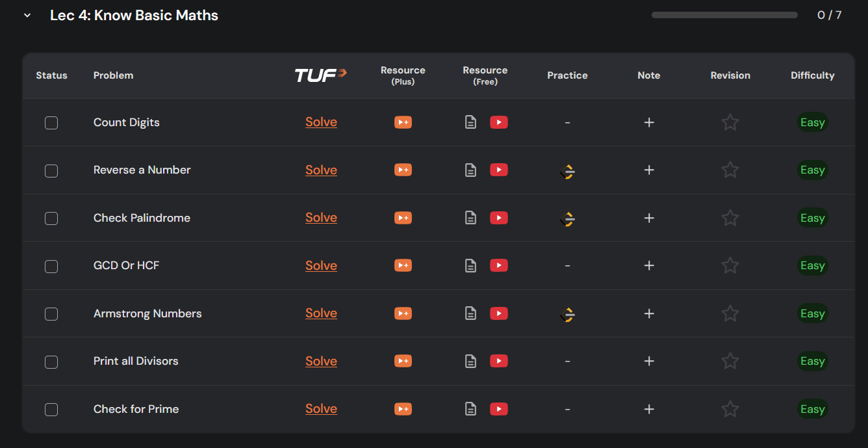Mark Count Digits as completed
The width and height of the screenshot is (868, 448).
tap(51, 123)
